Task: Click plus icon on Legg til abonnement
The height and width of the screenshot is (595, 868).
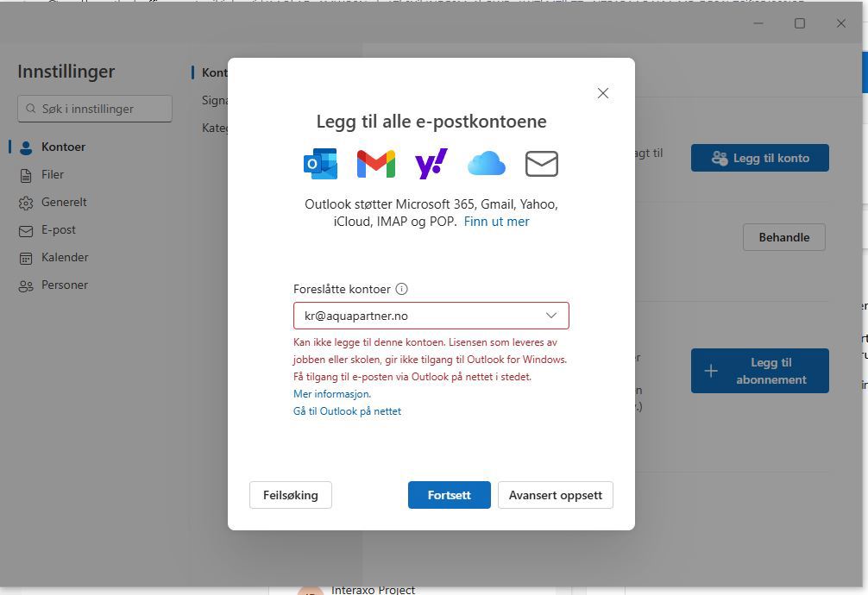Action: click(711, 371)
